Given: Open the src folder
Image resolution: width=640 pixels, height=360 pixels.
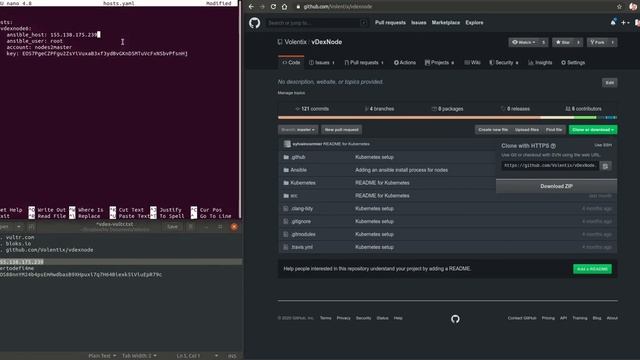Looking at the screenshot, I should [x=294, y=196].
